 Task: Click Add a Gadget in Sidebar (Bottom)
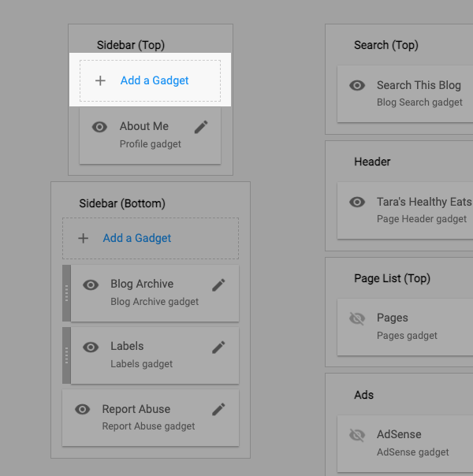click(x=137, y=238)
